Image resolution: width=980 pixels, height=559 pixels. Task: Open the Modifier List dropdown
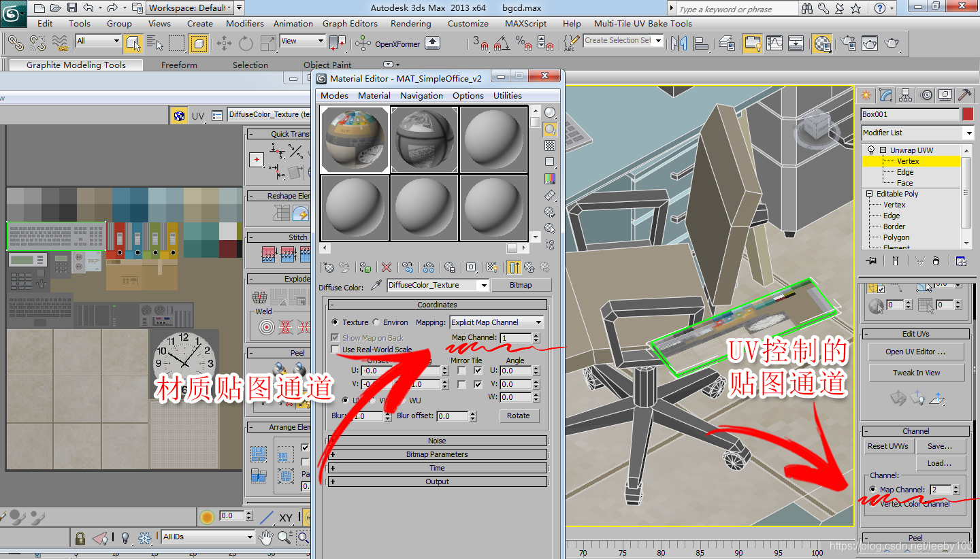[x=917, y=133]
